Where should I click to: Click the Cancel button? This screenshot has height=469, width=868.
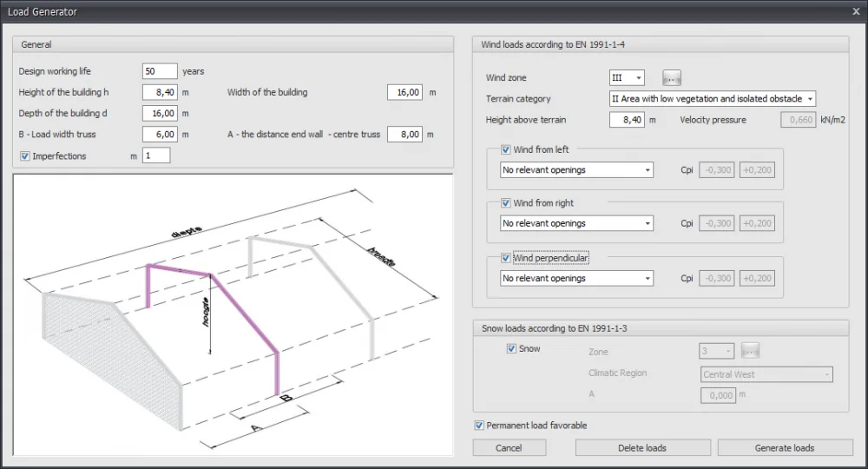tap(510, 448)
